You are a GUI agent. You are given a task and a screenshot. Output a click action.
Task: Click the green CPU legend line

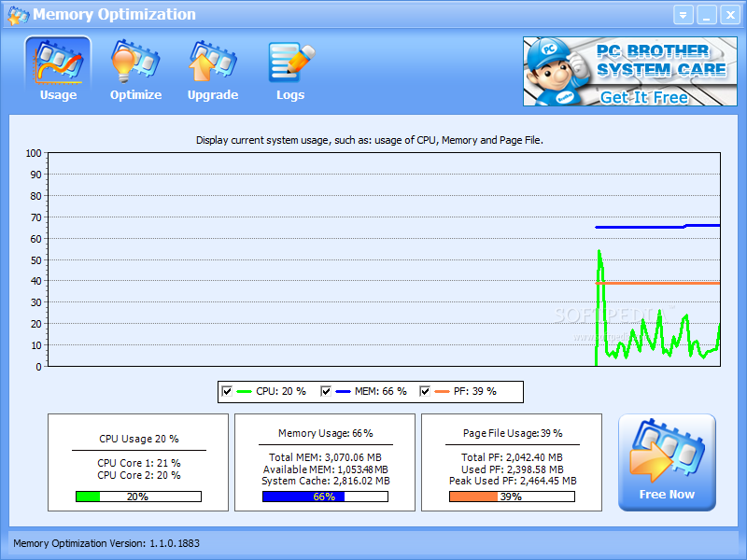[244, 391]
